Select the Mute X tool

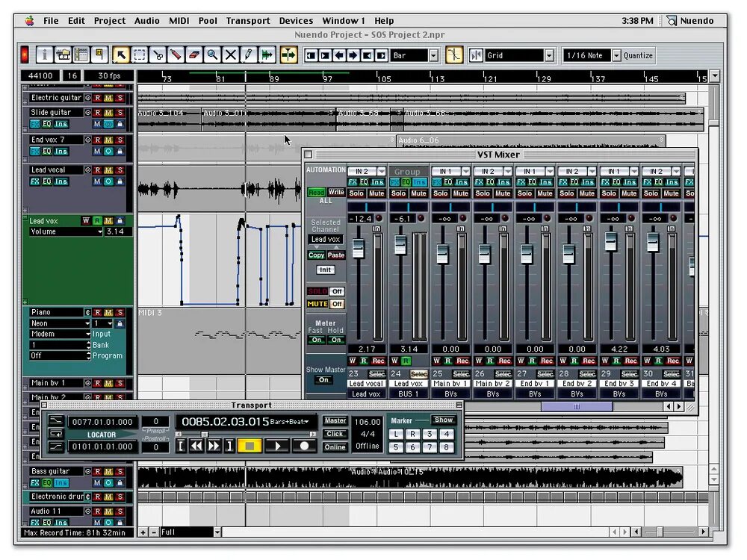(230, 55)
